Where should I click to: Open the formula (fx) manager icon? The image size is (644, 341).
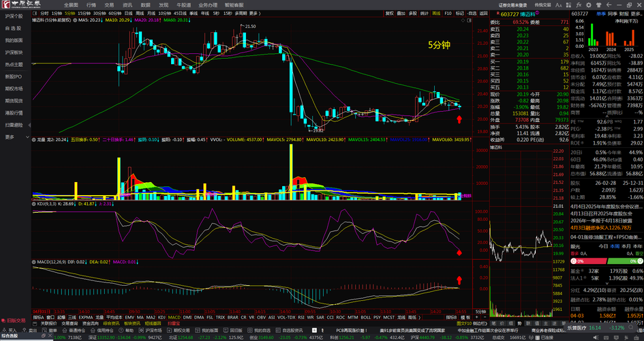(579, 5)
